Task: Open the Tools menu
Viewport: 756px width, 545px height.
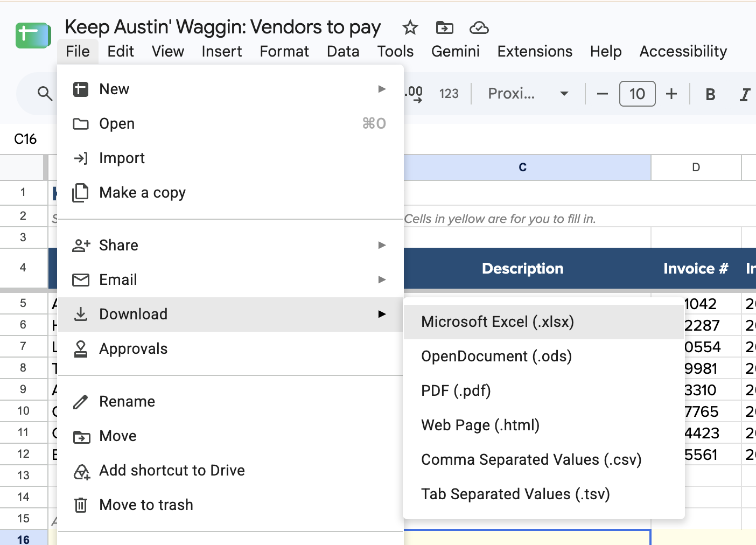Action: pyautogui.click(x=395, y=51)
